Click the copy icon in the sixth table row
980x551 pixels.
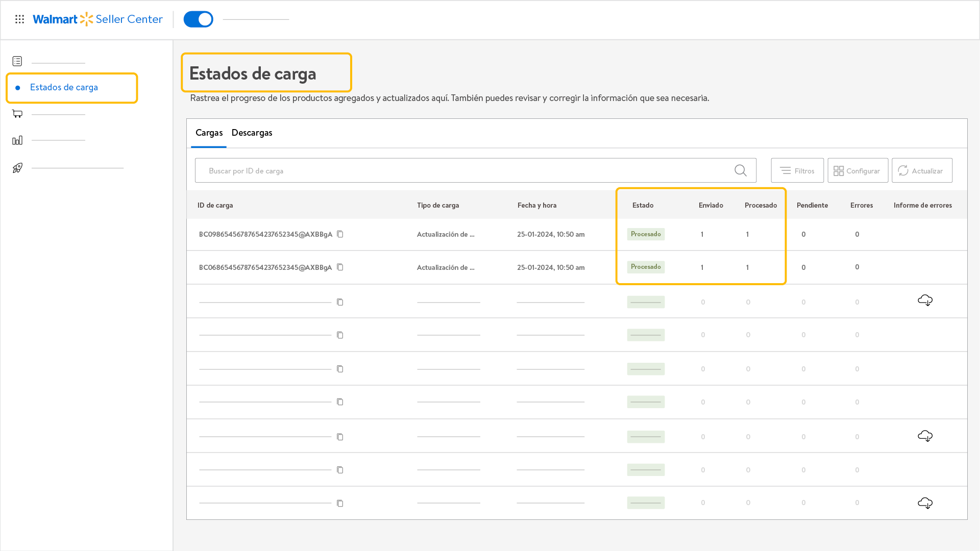[340, 402]
